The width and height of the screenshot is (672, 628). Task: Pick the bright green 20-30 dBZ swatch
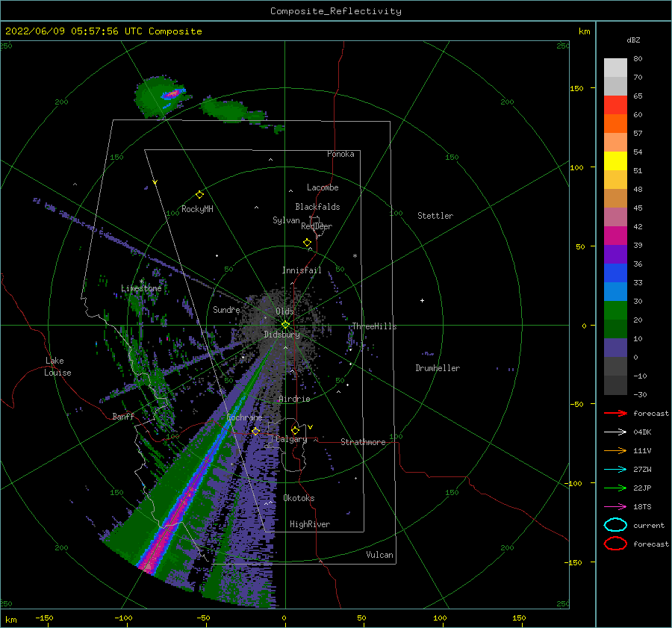coord(615,311)
